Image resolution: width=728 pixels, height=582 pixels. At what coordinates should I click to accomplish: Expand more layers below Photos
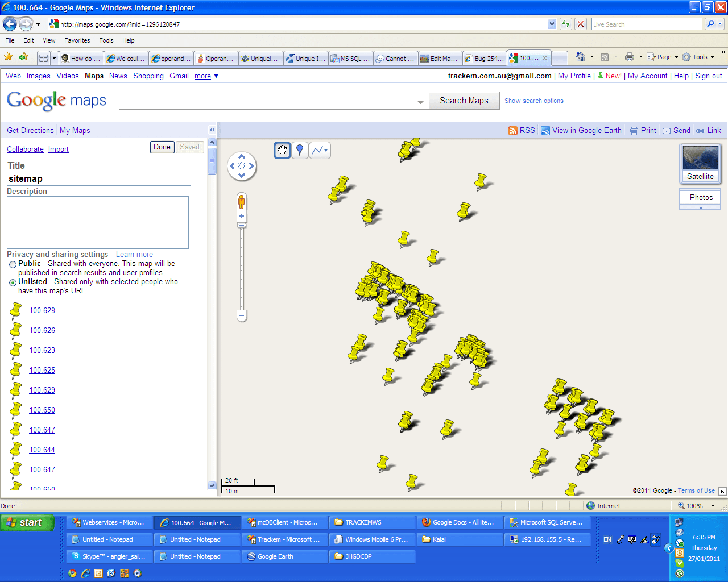pos(700,208)
